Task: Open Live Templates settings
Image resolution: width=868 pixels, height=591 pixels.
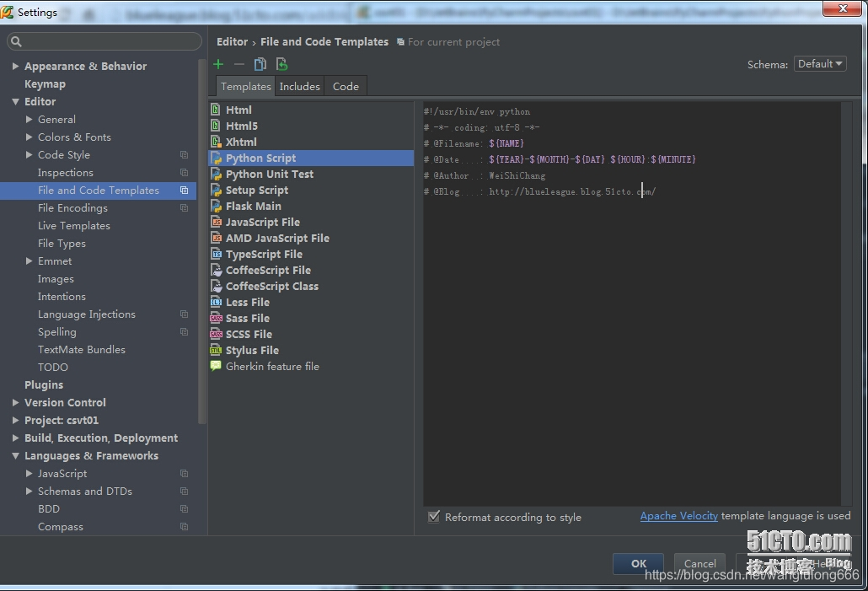Action: click(x=73, y=225)
